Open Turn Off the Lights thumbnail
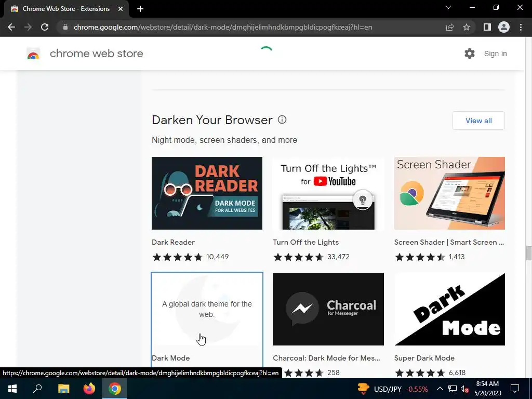 [328, 193]
